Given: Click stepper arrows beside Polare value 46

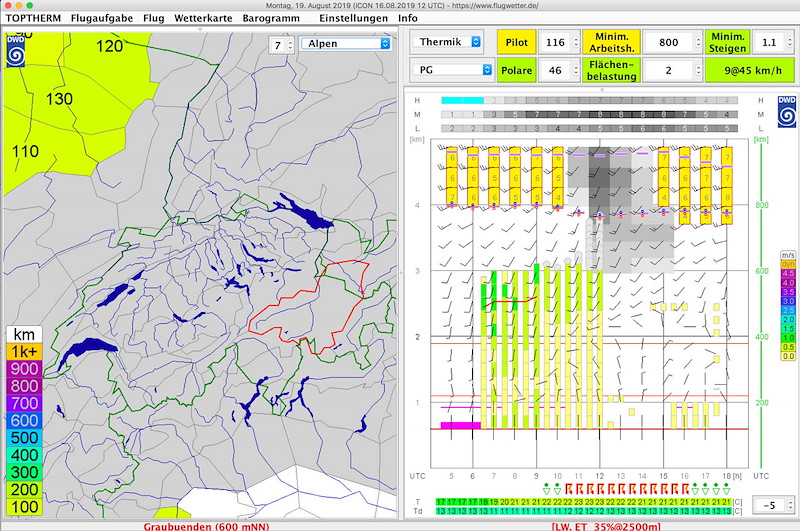Looking at the screenshot, I should click(576, 70).
